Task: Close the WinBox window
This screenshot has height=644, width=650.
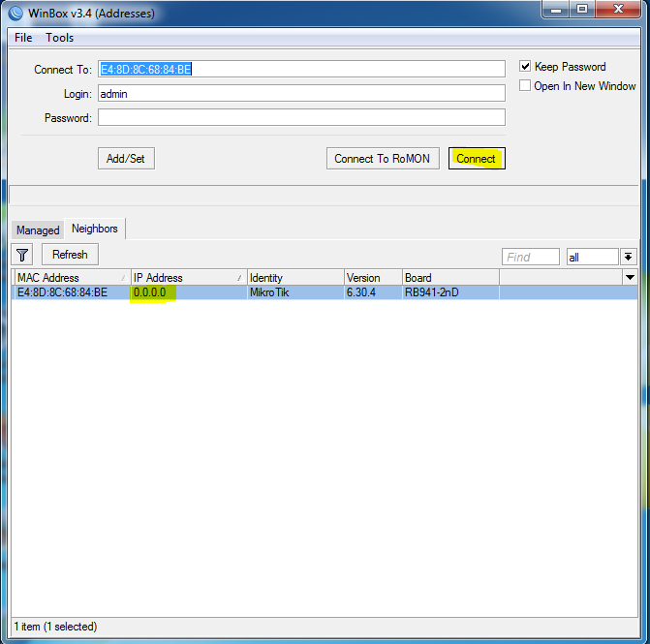Action: tap(618, 9)
